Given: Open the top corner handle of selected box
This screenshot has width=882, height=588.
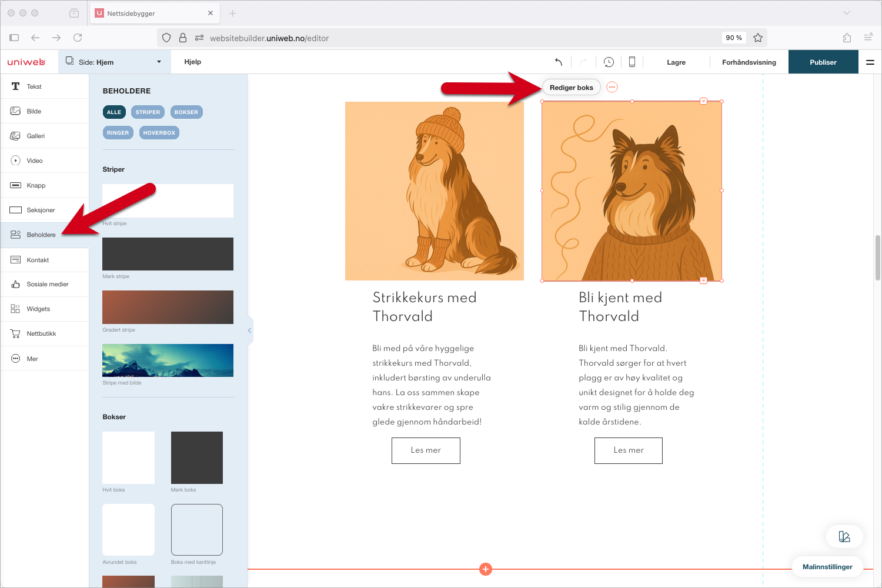Looking at the screenshot, I should click(x=704, y=101).
